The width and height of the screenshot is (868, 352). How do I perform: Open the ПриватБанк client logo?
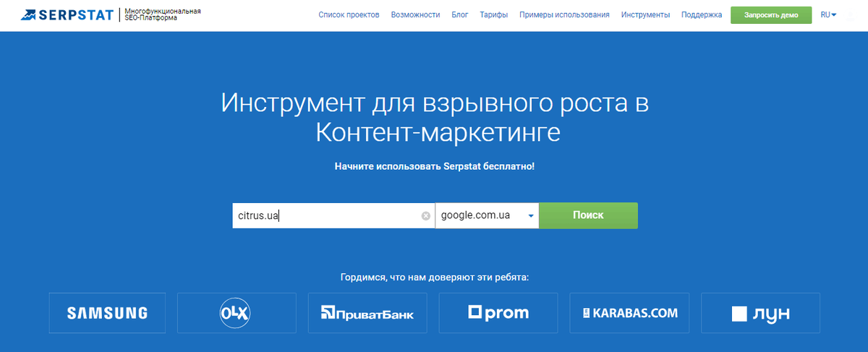pos(367,313)
